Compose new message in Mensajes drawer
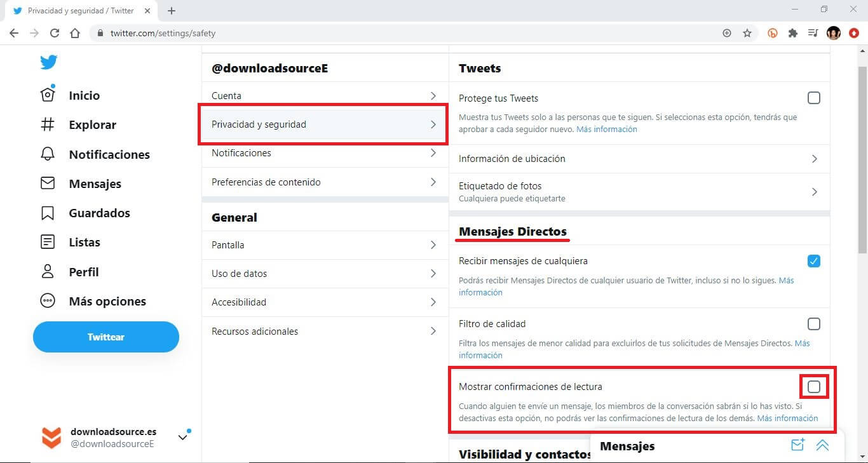 (x=797, y=445)
